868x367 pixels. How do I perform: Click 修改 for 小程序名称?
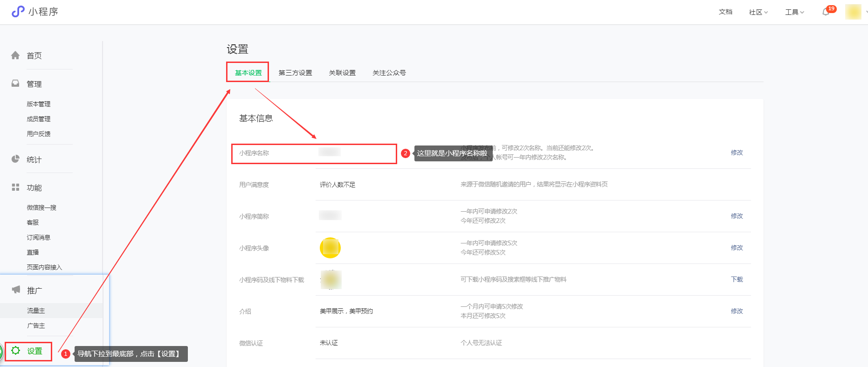(x=737, y=152)
